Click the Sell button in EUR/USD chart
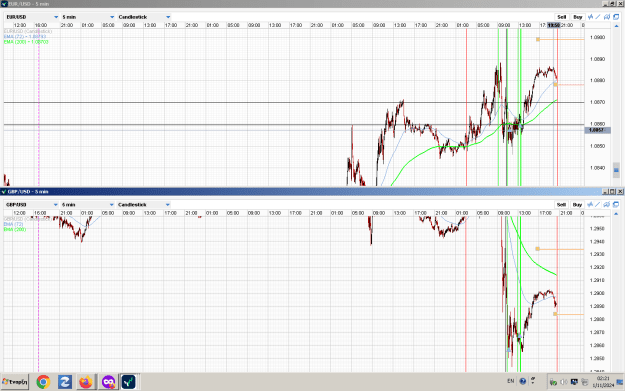 pyautogui.click(x=562, y=17)
